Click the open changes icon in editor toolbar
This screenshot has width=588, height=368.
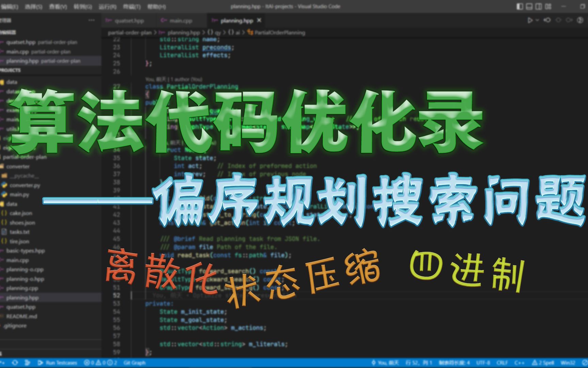[x=547, y=20]
